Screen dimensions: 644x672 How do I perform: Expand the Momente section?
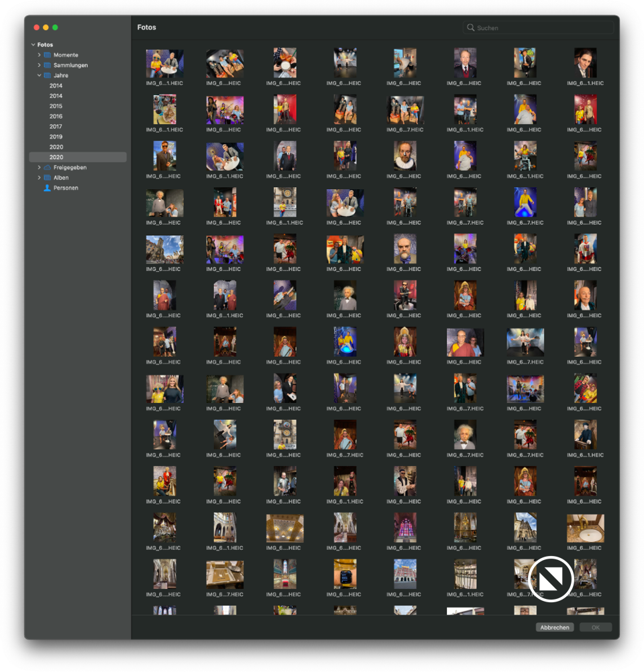[x=39, y=55]
